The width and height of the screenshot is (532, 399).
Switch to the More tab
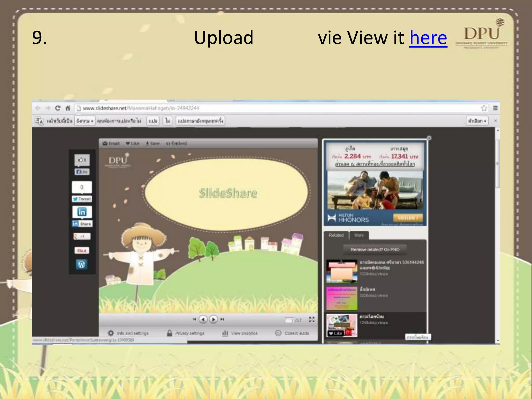tap(359, 235)
